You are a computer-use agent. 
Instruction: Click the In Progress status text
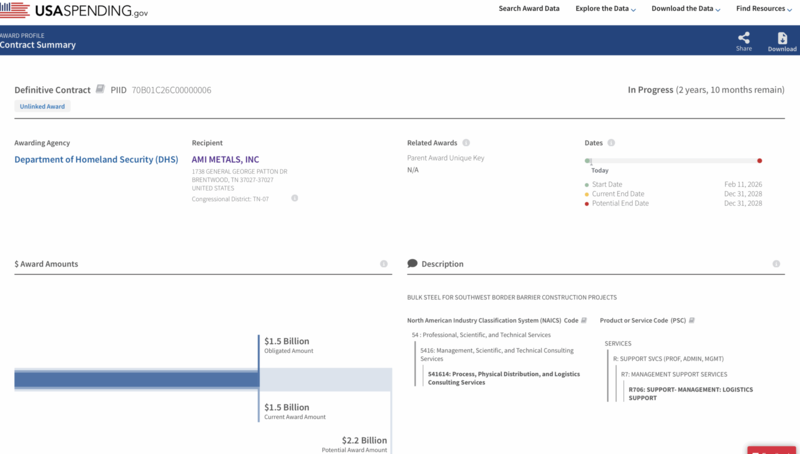(651, 90)
